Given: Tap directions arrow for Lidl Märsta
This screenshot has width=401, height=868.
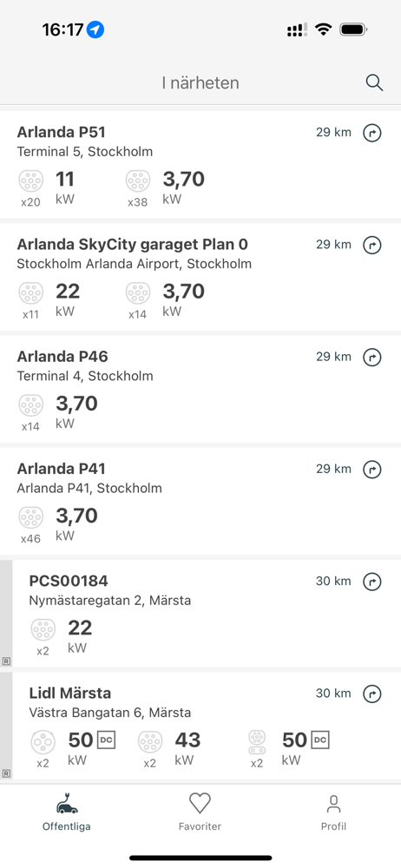Looking at the screenshot, I should coord(372,694).
